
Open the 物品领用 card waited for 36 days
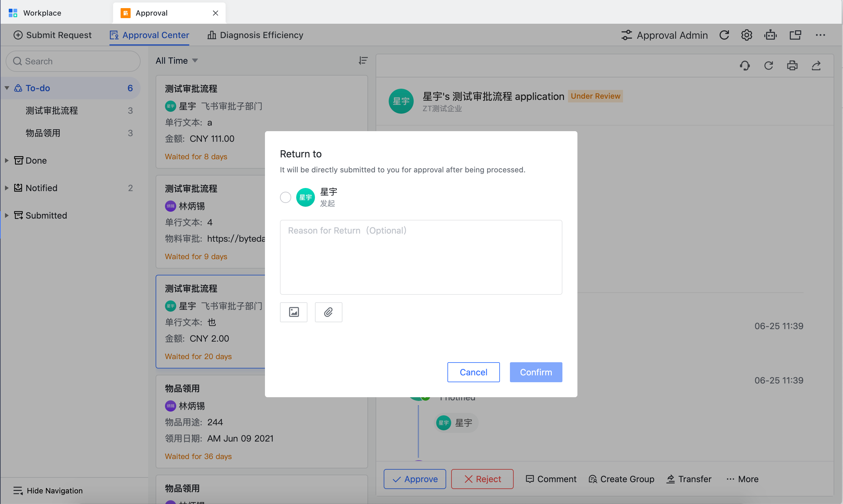point(262,422)
